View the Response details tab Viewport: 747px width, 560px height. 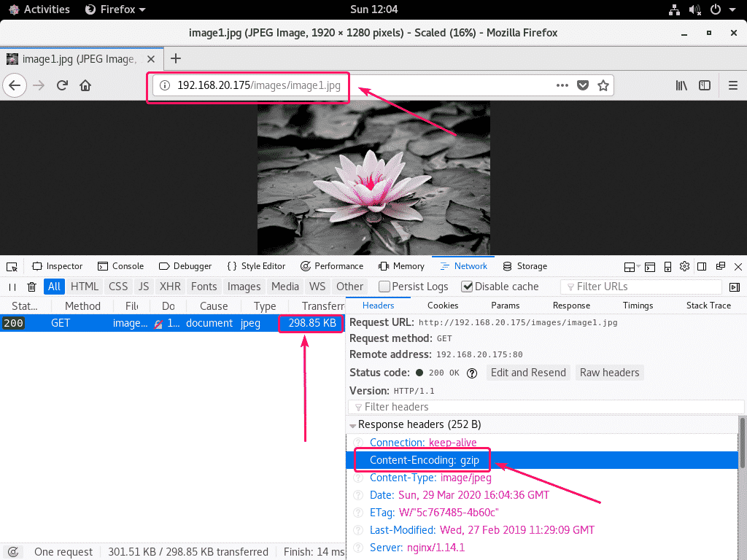coord(571,306)
